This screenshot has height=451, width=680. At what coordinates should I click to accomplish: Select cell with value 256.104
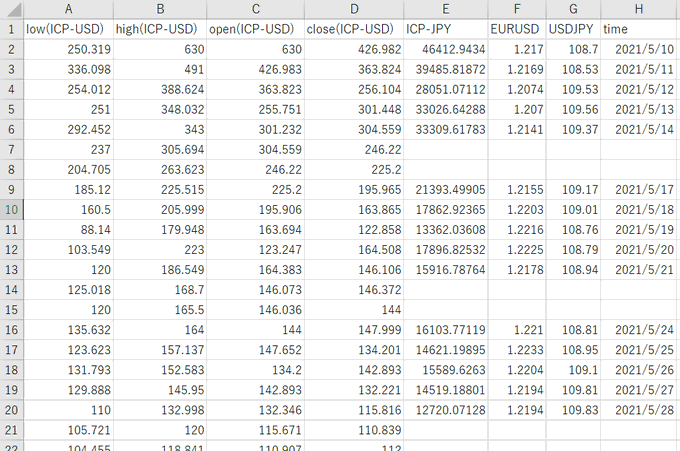click(354, 89)
